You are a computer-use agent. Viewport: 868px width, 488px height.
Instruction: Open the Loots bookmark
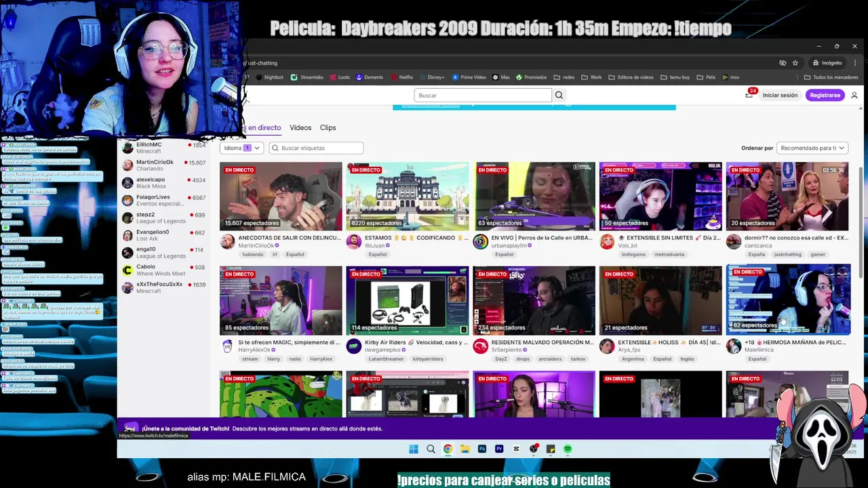pyautogui.click(x=340, y=77)
